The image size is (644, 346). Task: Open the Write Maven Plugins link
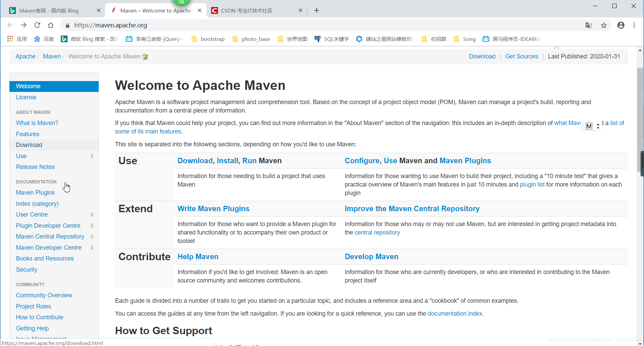(x=214, y=209)
